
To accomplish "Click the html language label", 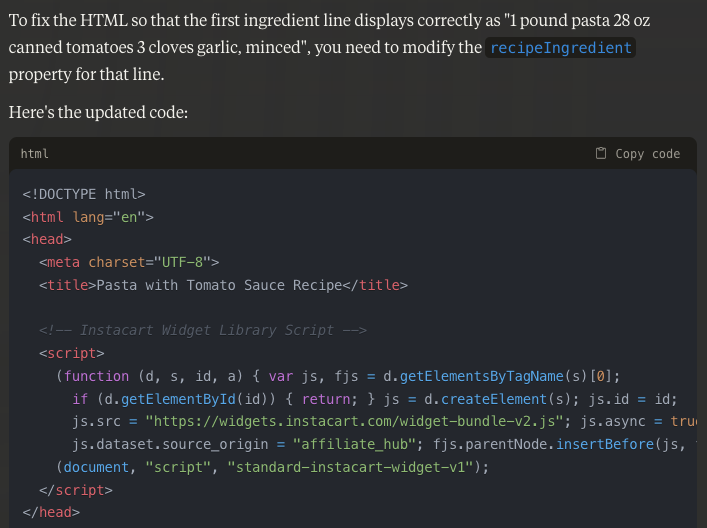I will (34, 154).
